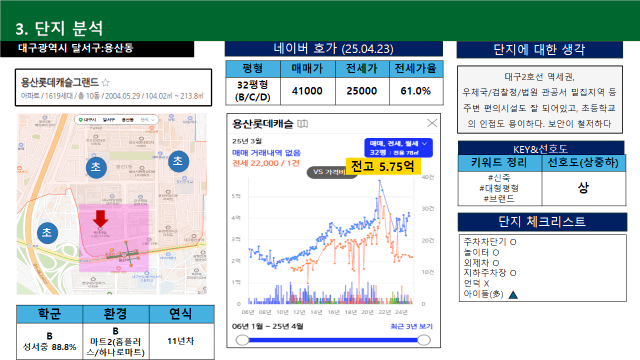
Task: Select the 용산동 segment in the map address bar
Action: pyautogui.click(x=127, y=120)
